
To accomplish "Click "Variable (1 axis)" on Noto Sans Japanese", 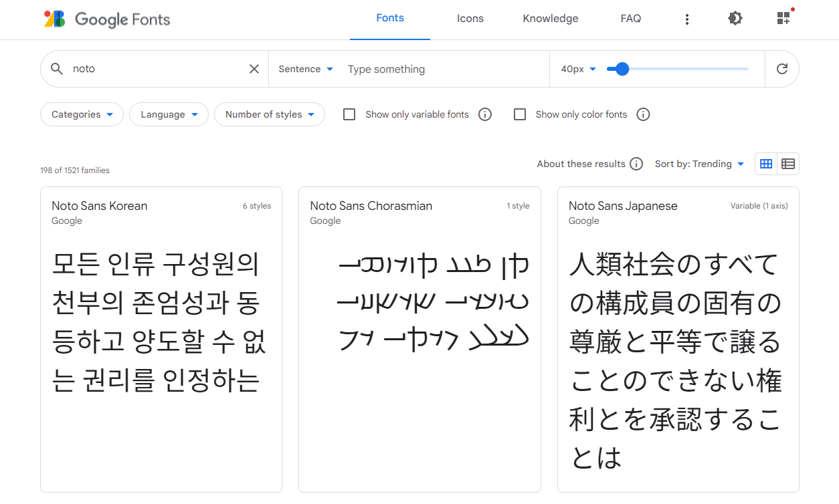I will click(759, 206).
